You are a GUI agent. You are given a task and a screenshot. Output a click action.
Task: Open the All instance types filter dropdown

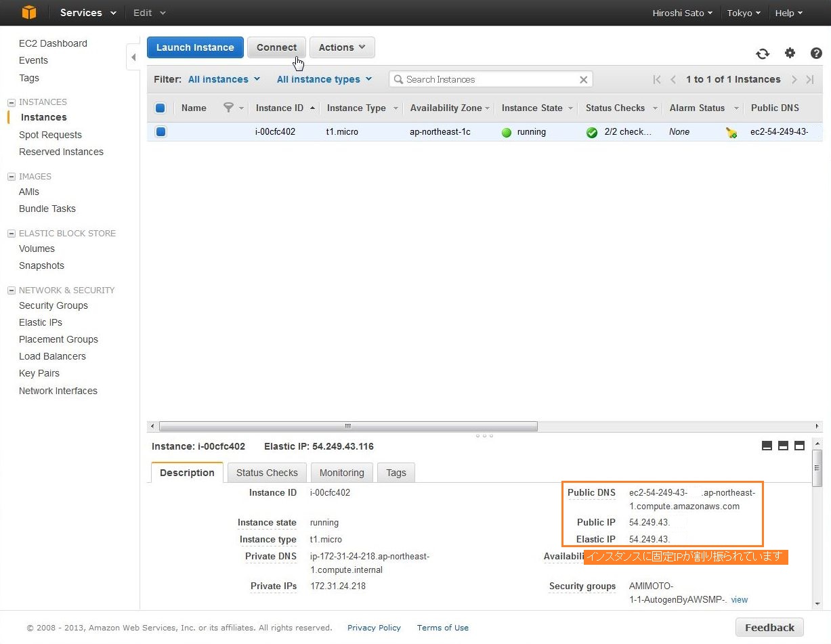point(324,79)
